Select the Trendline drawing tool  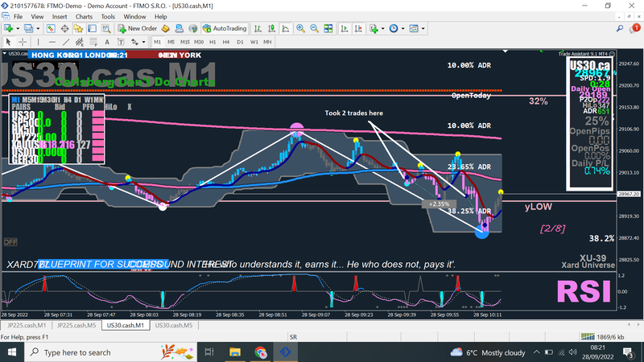[x=66, y=42]
